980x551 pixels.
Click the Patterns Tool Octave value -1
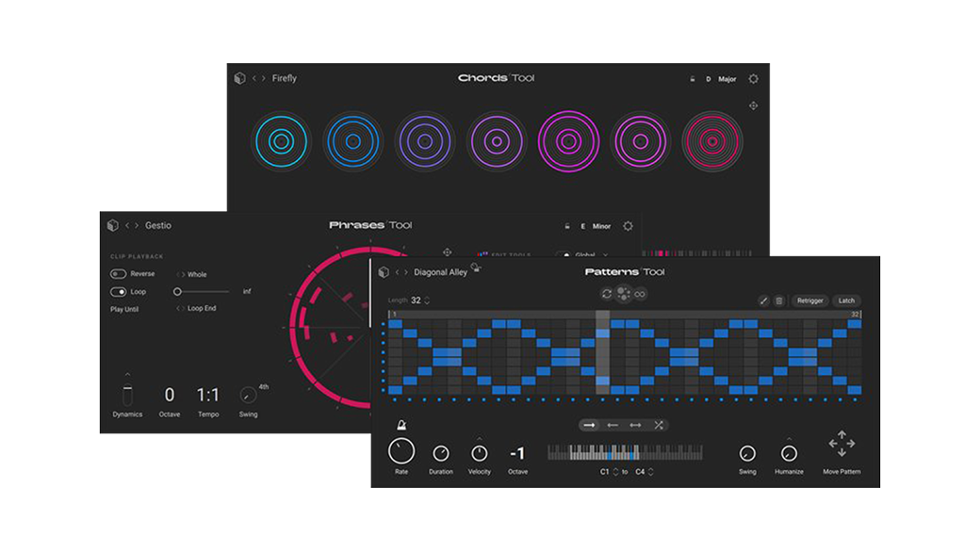[x=517, y=454]
